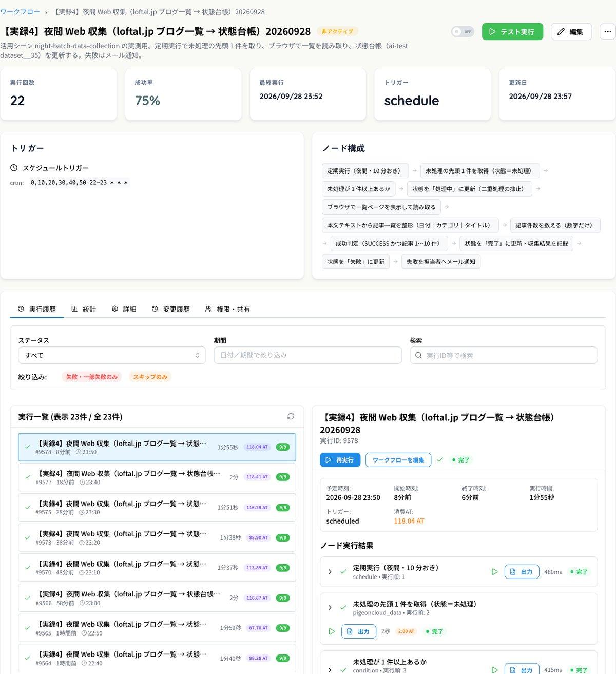
Task: Click the refresh icon in 実行一覧 header
Action: pos(291,417)
